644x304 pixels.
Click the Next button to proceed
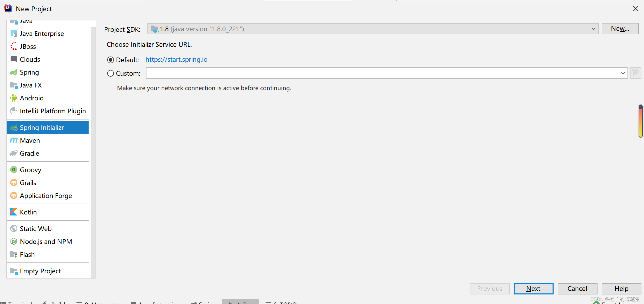[533, 288]
